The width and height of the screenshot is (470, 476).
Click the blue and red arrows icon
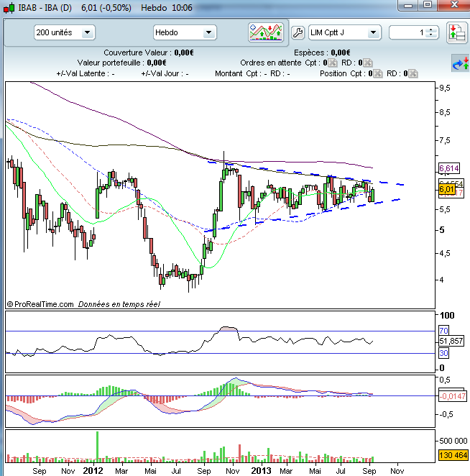(x=460, y=63)
